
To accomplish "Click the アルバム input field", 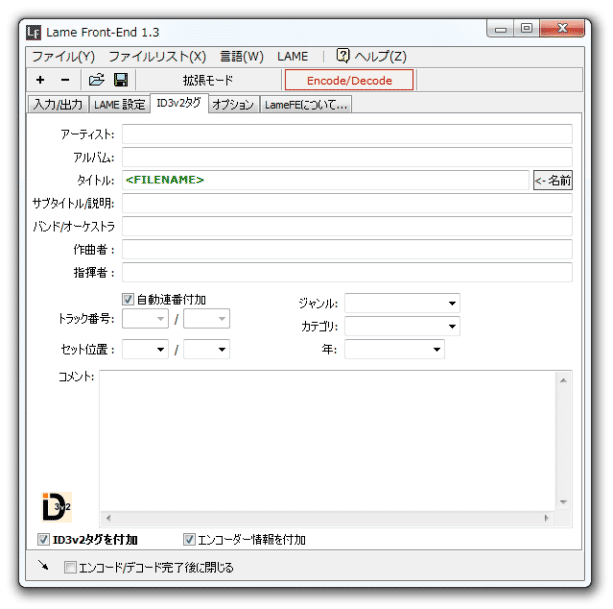I will 347,157.
